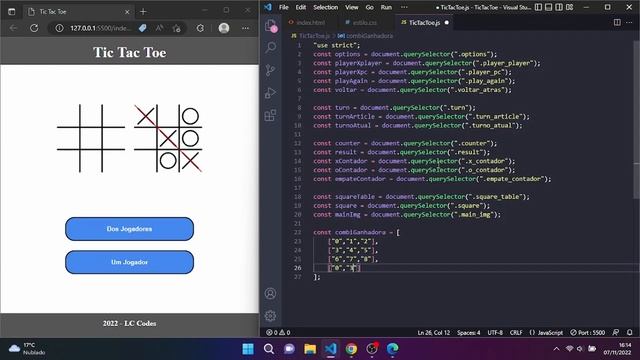This screenshot has height=360, width=640.
Task: Toggle the secondary side bar layout icon
Action: pos(559,7)
